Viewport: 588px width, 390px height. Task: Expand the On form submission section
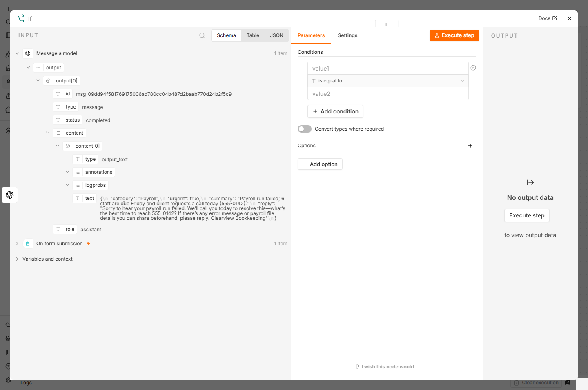pos(17,244)
